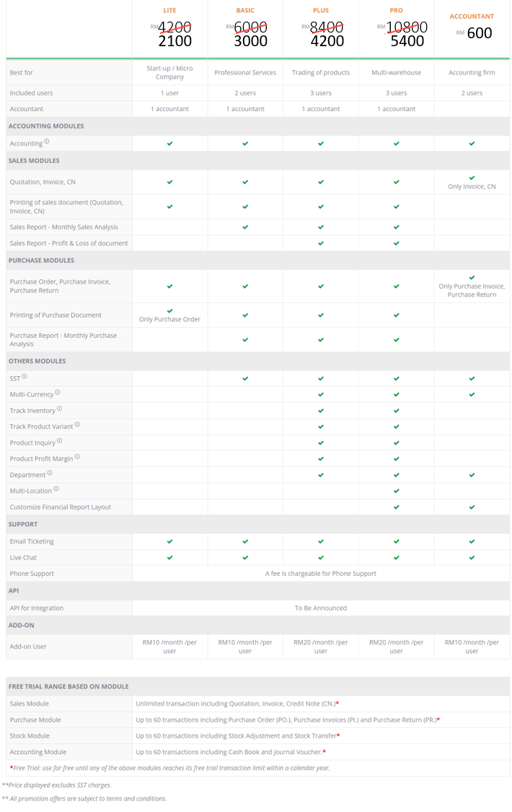Click the info icon next to Department
The height and width of the screenshot is (812, 512).
click(50, 473)
